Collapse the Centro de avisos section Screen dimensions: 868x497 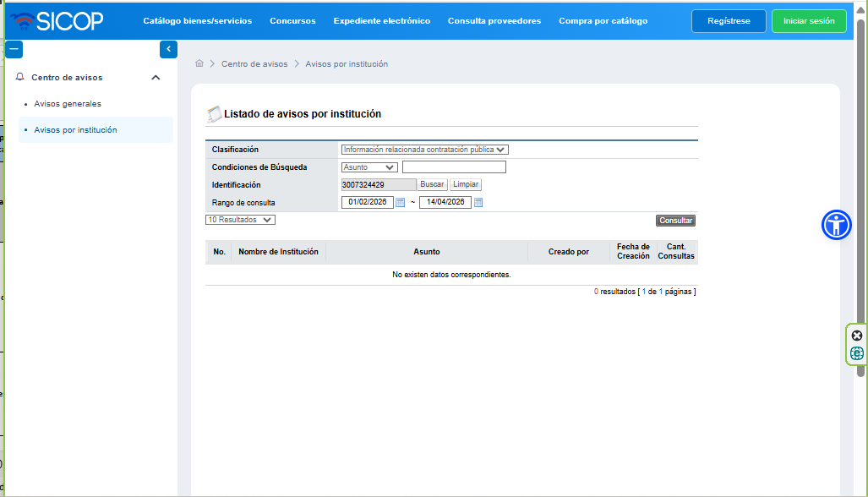coord(156,77)
